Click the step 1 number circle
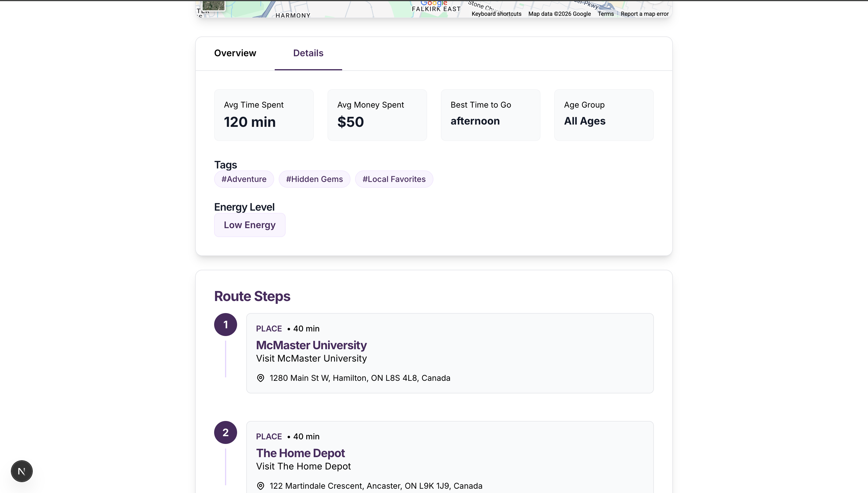Image resolution: width=868 pixels, height=493 pixels. pyautogui.click(x=226, y=324)
